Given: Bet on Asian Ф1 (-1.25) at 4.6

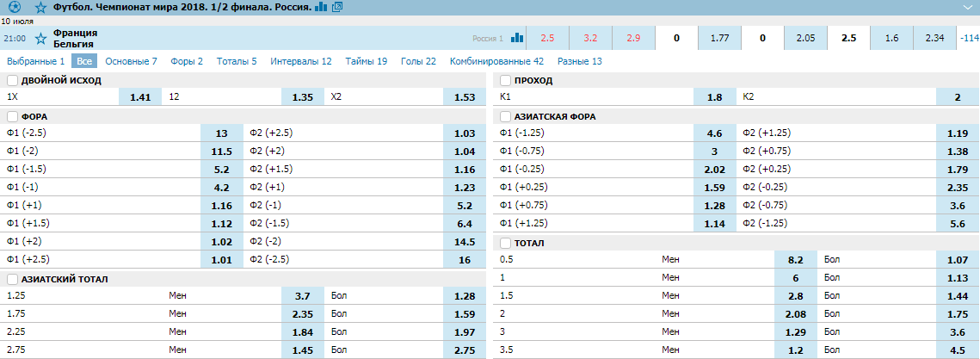Looking at the screenshot, I should pos(715,133).
